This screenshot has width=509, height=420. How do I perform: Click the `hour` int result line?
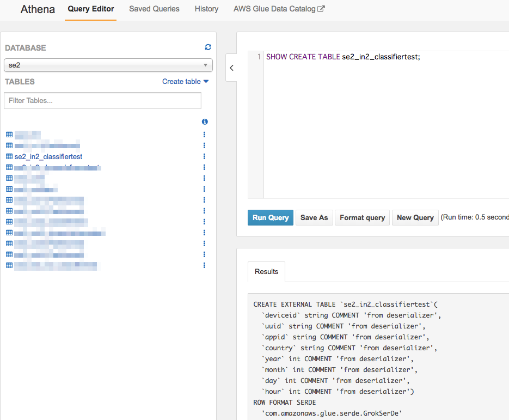tap(338, 392)
